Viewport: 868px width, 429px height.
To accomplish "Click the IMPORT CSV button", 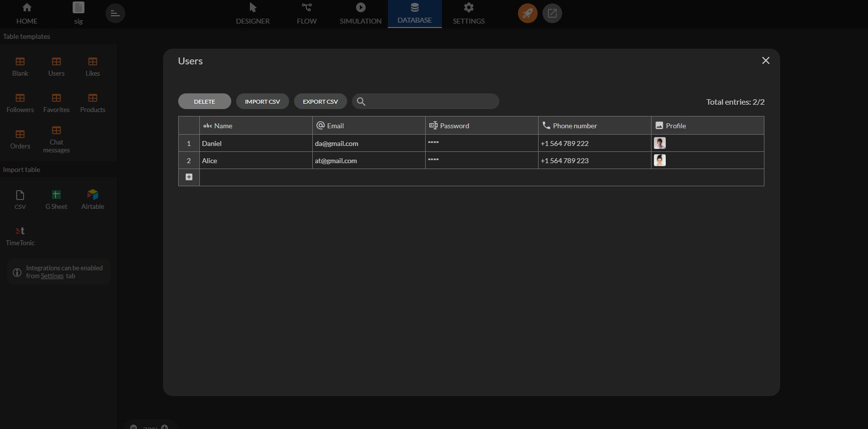I will point(263,101).
